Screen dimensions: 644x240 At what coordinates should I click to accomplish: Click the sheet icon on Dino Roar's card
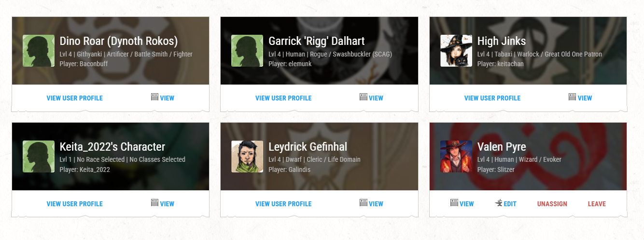click(x=155, y=97)
